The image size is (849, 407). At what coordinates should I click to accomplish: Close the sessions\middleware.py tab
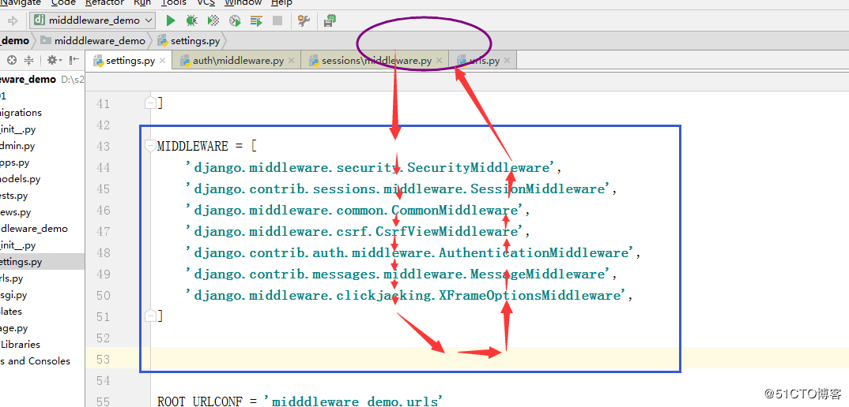(440, 61)
